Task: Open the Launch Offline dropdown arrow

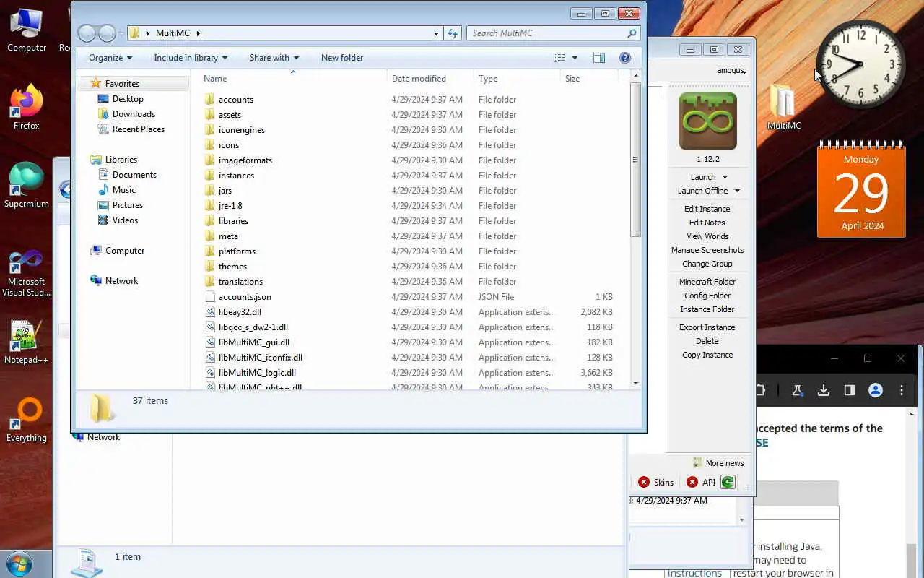Action: (x=737, y=191)
